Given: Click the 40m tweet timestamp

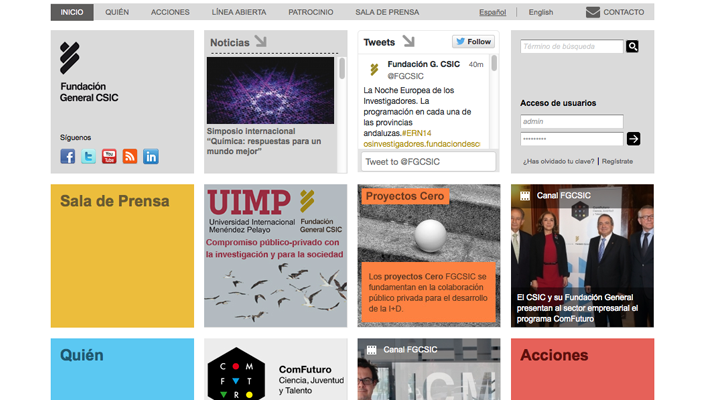Looking at the screenshot, I should coord(476,65).
